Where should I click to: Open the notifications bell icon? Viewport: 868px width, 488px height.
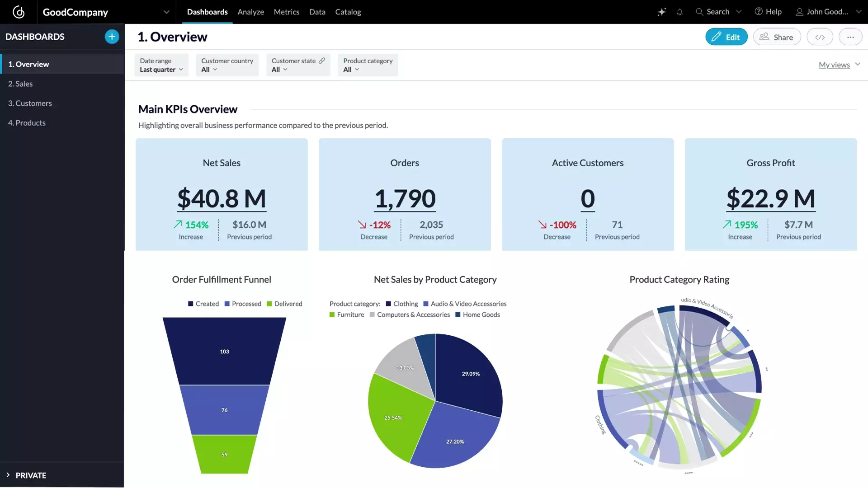679,12
